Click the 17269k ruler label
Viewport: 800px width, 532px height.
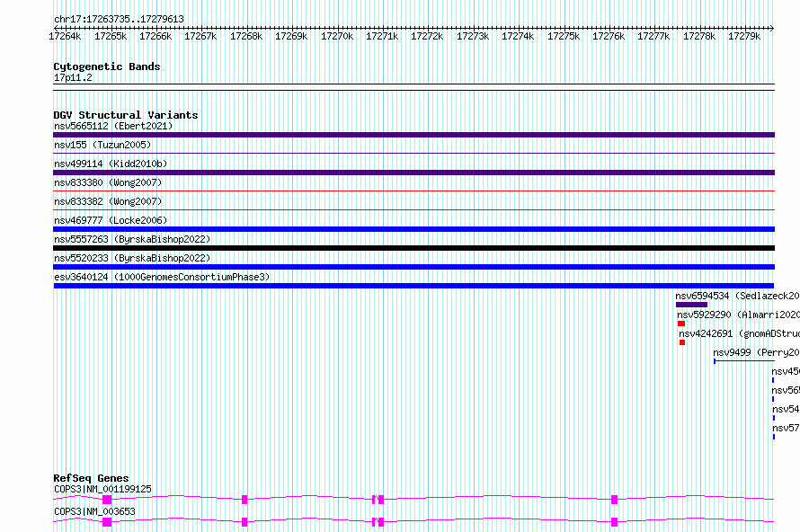click(x=291, y=36)
